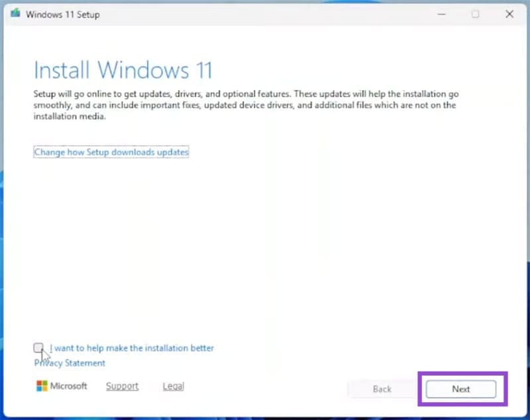Image resolution: width=530 pixels, height=420 pixels.
Task: Click the Windows Setup icon in the title bar
Action: (x=15, y=12)
